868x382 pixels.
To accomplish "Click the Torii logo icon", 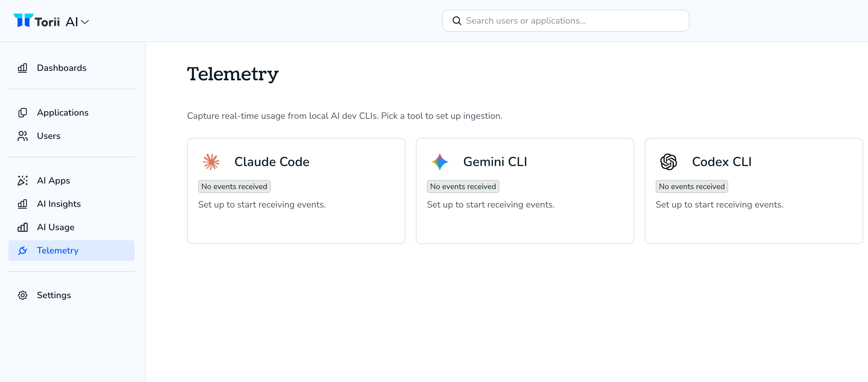I will click(23, 20).
